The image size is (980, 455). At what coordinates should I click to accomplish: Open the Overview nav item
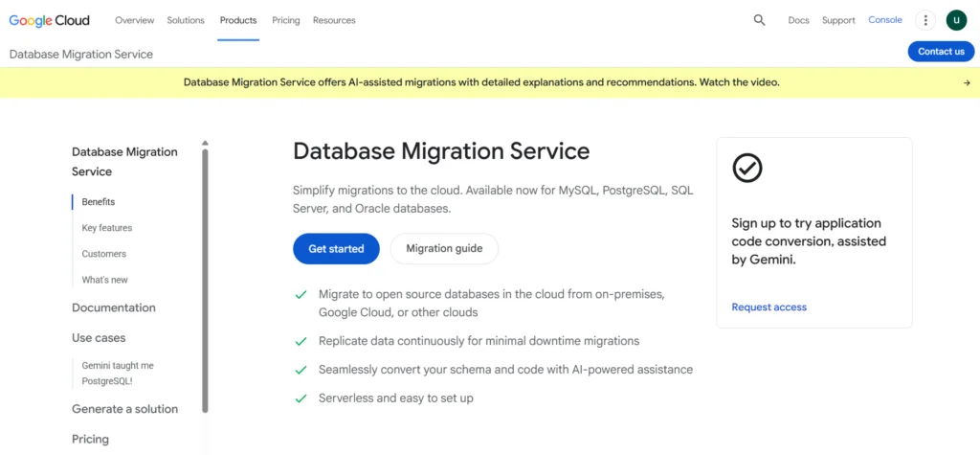point(134,20)
